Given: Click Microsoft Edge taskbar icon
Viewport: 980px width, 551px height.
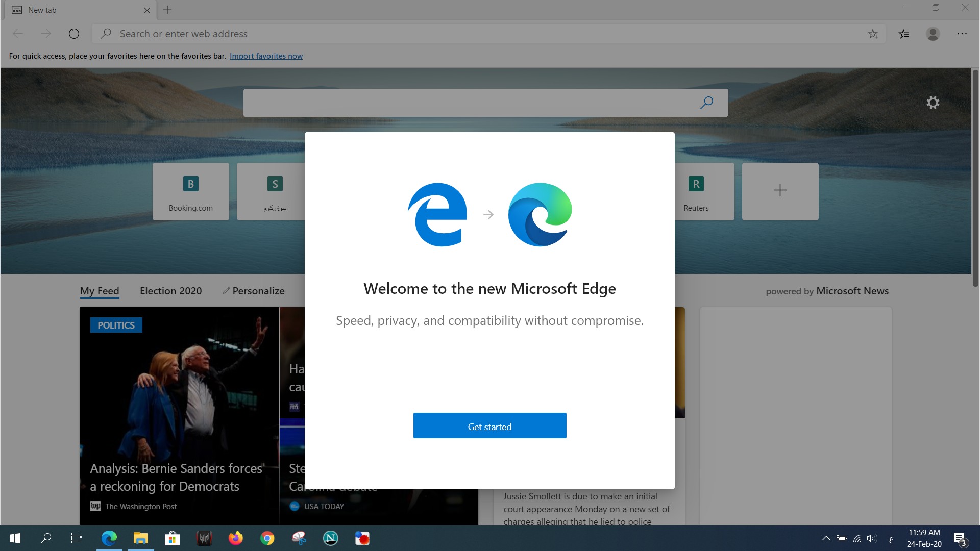Looking at the screenshot, I should [x=109, y=538].
